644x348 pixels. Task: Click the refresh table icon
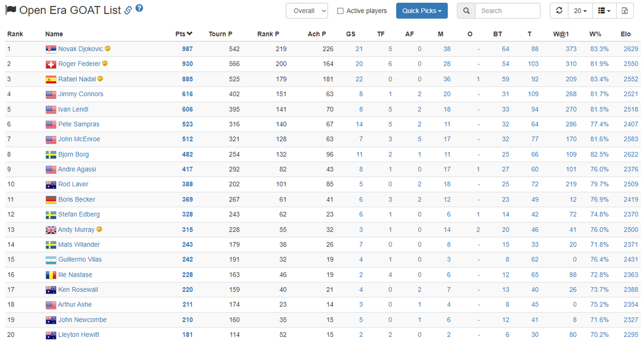click(559, 11)
